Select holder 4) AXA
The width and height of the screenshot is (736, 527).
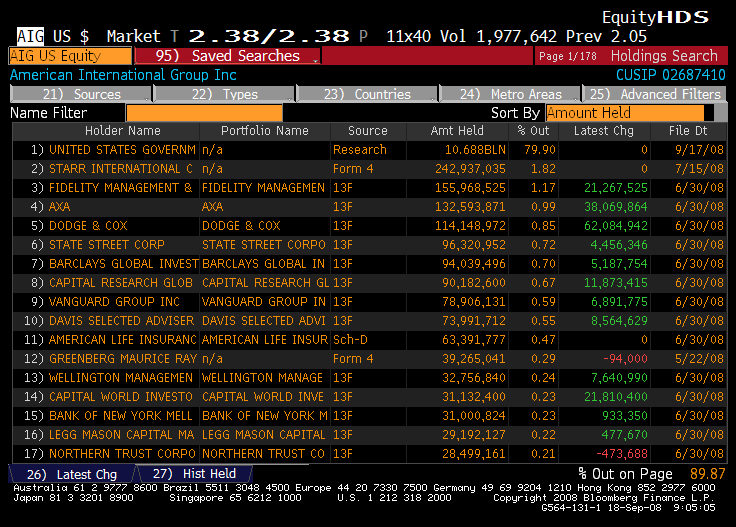(51, 207)
